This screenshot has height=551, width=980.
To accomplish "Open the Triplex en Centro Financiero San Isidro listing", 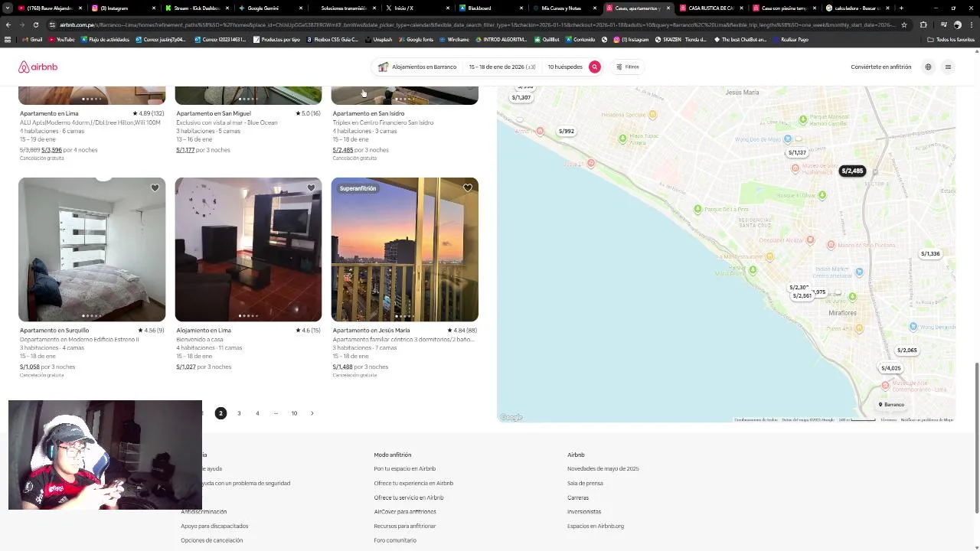I will [x=383, y=122].
